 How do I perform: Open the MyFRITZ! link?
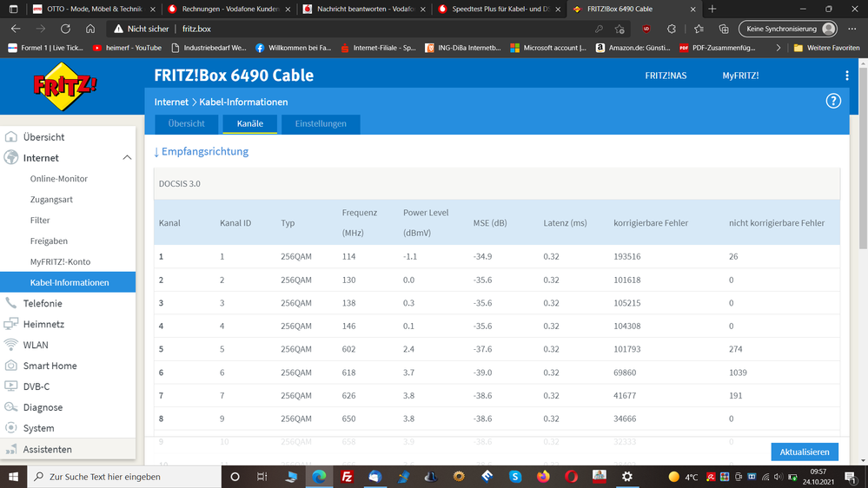pos(740,76)
